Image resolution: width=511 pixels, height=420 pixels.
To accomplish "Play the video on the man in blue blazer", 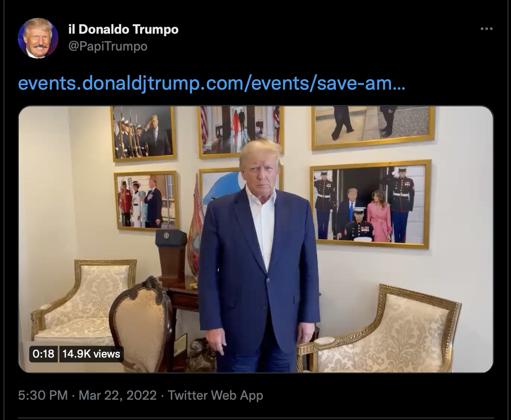I will click(256, 239).
